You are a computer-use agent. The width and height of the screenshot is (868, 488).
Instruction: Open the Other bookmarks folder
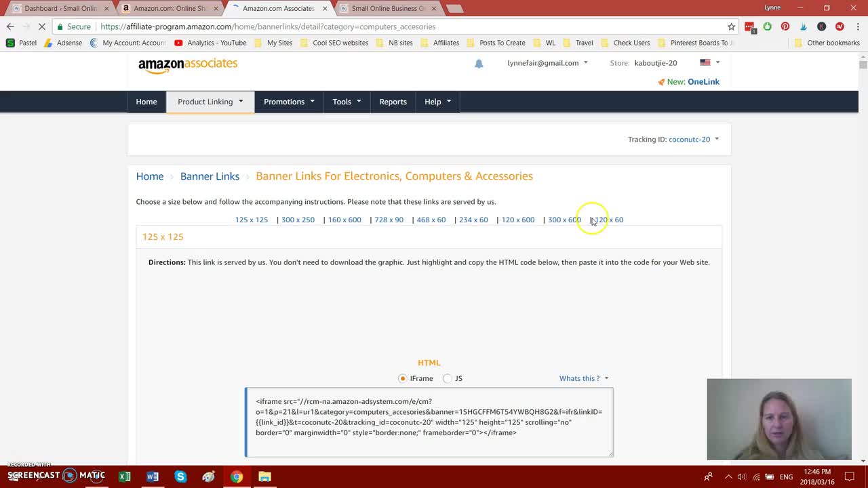coord(827,43)
